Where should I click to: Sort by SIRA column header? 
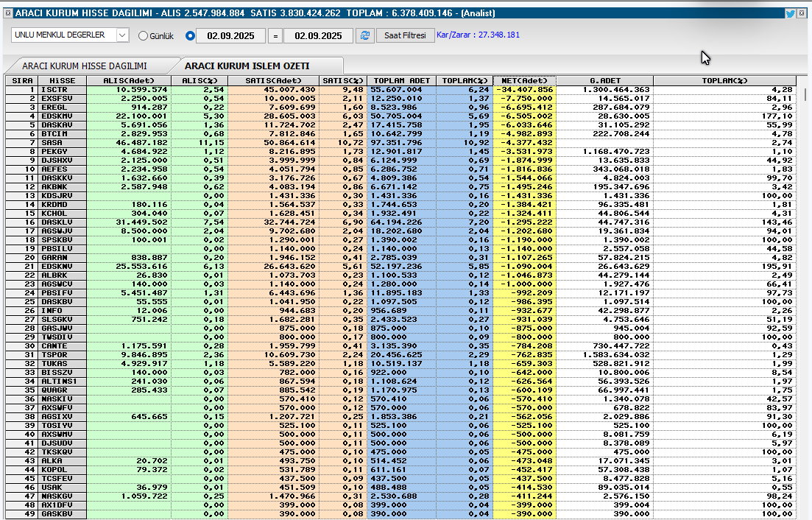(23, 81)
